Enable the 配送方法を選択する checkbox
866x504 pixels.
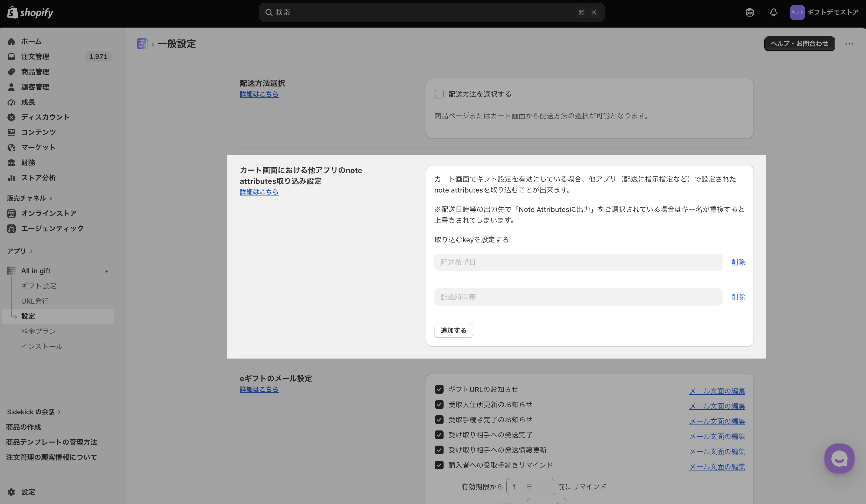click(x=439, y=94)
